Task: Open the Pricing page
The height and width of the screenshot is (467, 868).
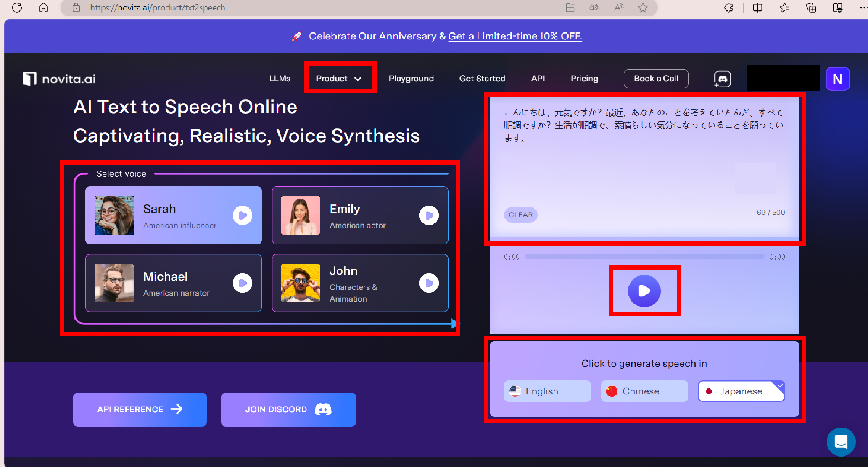Action: click(x=584, y=79)
